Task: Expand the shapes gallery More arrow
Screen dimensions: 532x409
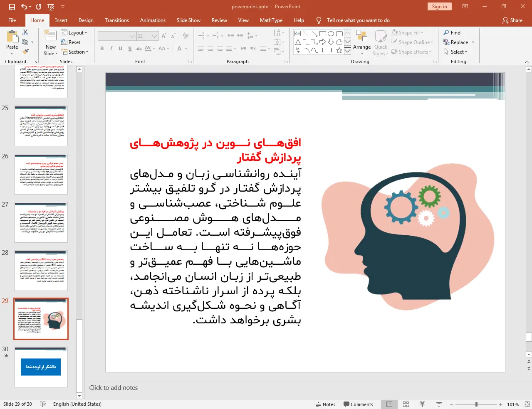Action: click(x=347, y=51)
